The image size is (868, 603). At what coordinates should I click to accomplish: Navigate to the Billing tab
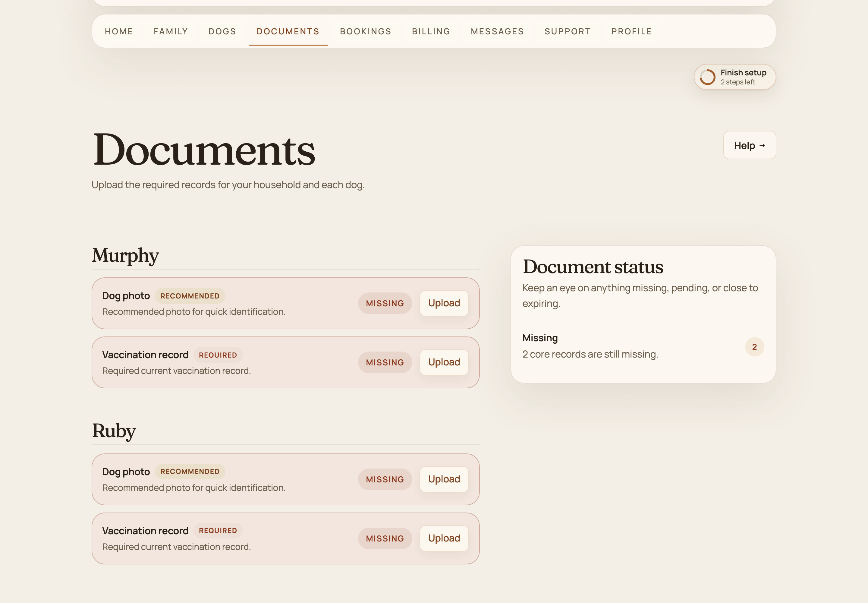(x=431, y=31)
